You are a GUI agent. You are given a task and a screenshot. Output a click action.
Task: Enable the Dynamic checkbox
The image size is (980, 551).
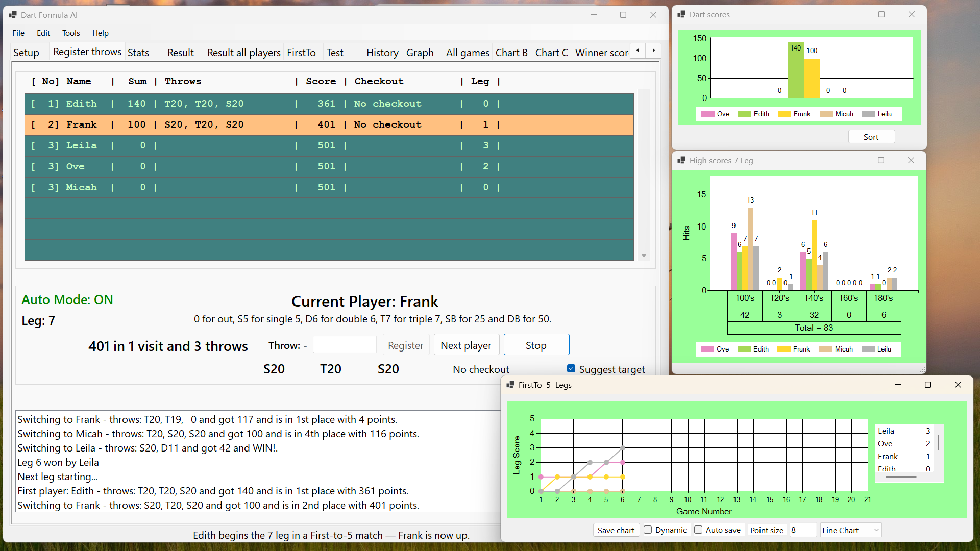pos(648,530)
